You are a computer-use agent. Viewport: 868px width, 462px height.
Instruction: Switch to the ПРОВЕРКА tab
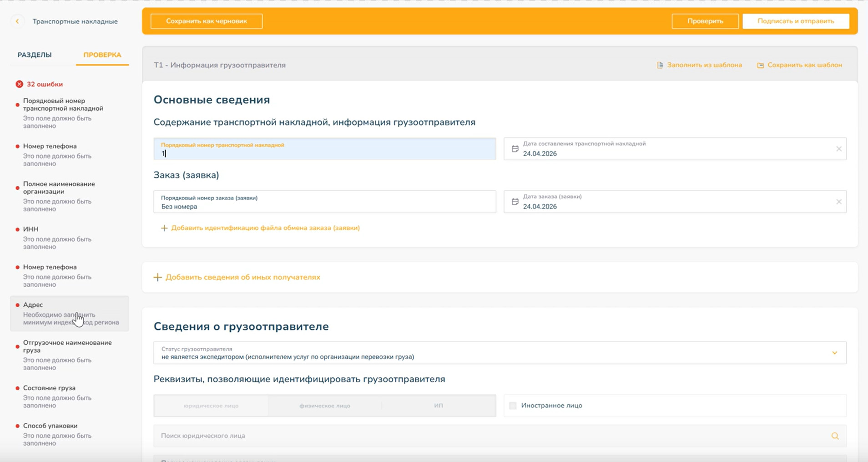pos(102,55)
